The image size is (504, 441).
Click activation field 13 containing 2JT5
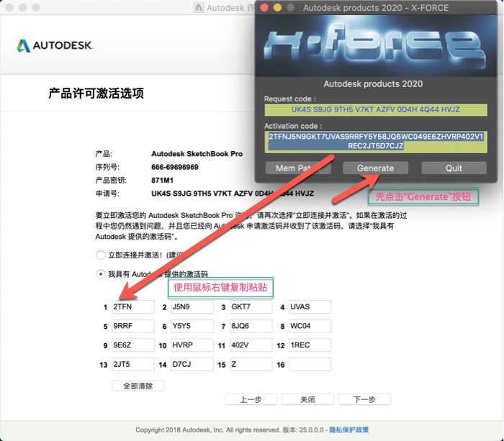tap(133, 365)
